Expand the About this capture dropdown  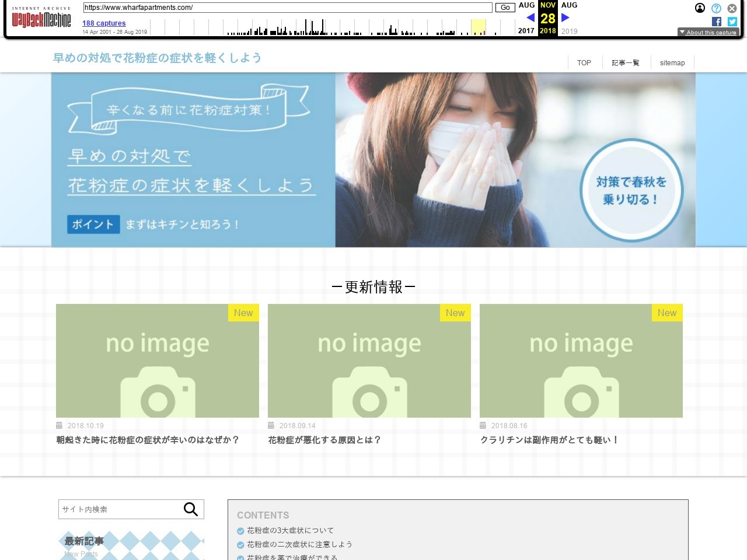point(708,32)
